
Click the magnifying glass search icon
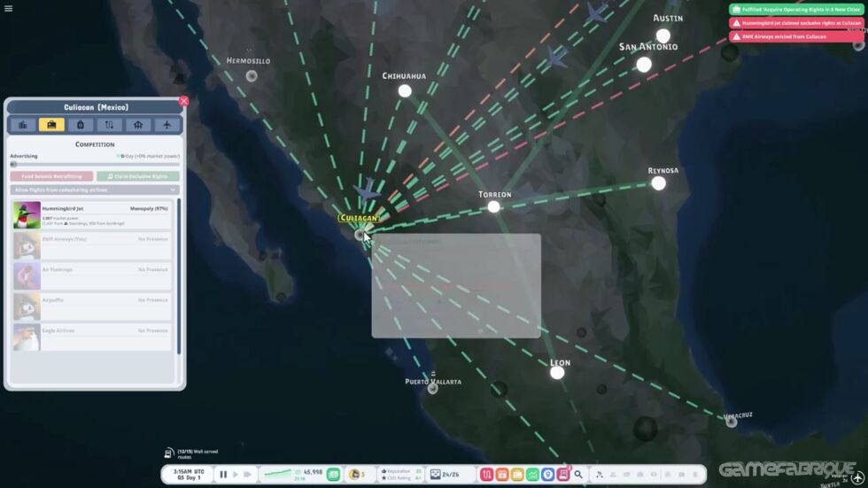[578, 474]
